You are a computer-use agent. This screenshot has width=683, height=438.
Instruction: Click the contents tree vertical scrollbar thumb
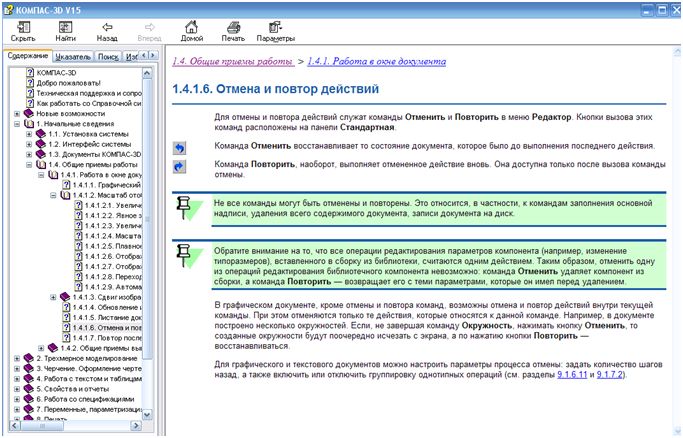(x=147, y=217)
